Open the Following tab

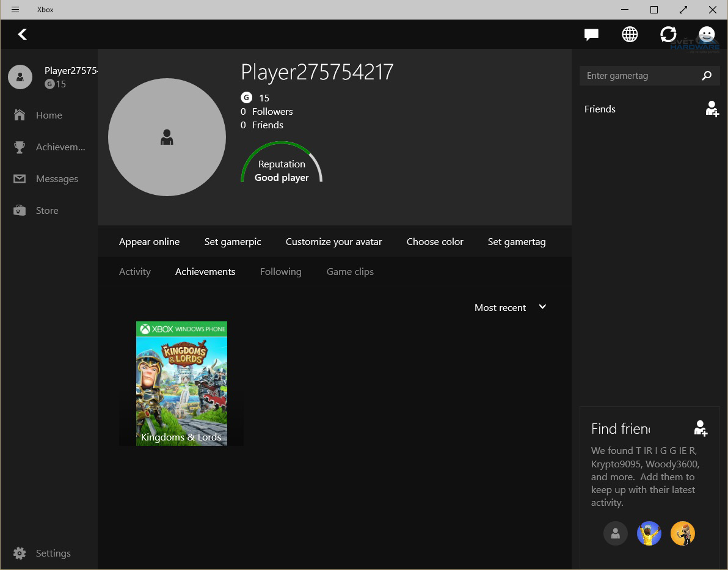tap(280, 272)
